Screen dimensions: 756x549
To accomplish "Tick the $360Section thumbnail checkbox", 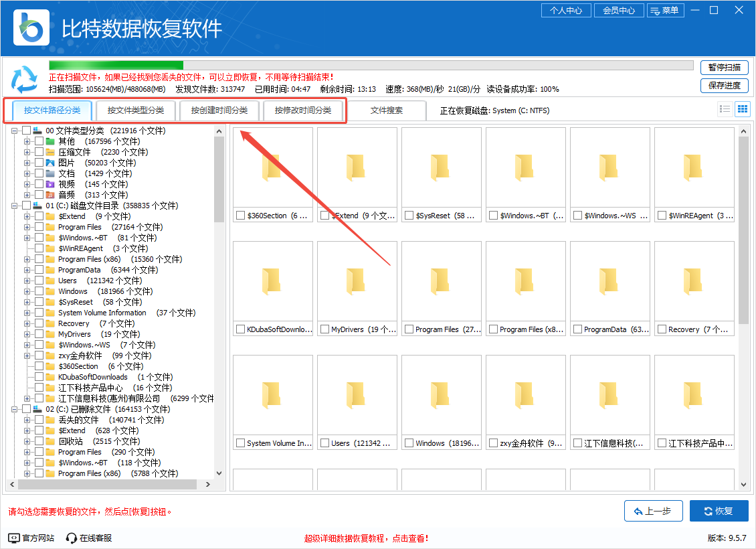I will tap(240, 216).
